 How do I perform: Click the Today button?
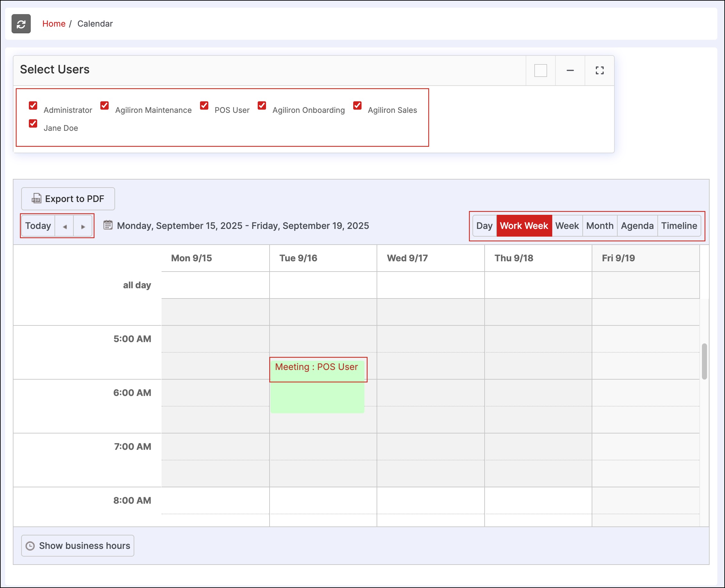pos(38,226)
